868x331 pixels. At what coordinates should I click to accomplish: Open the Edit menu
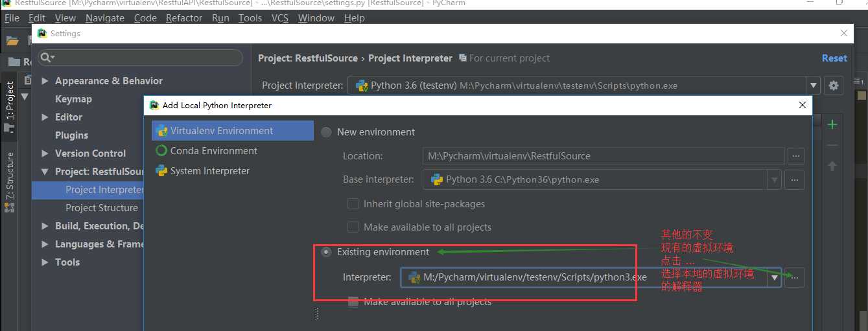click(37, 17)
